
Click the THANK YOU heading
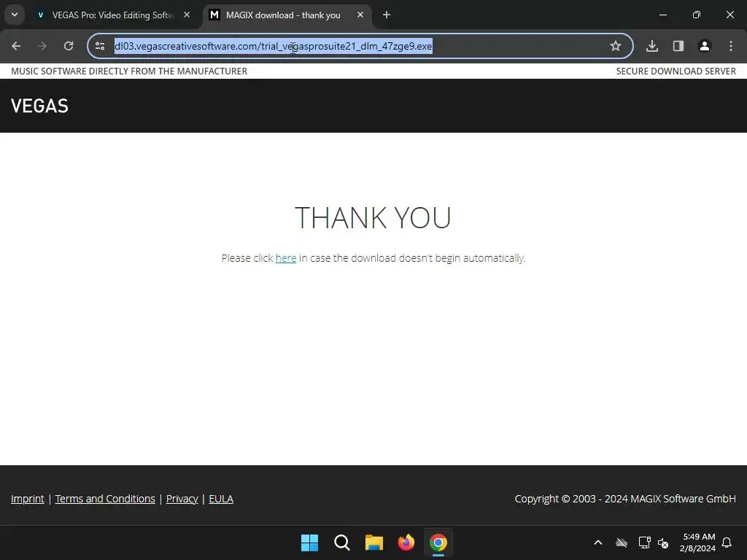click(x=373, y=217)
